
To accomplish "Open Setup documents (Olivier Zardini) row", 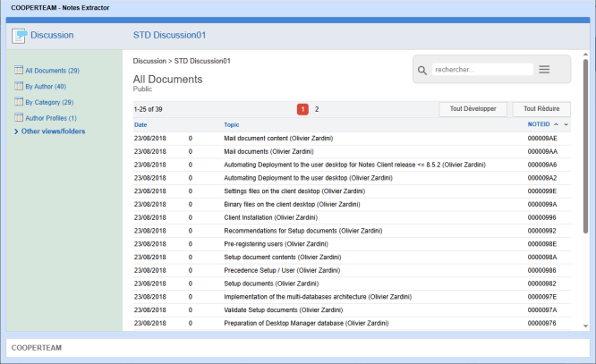I will (271, 284).
